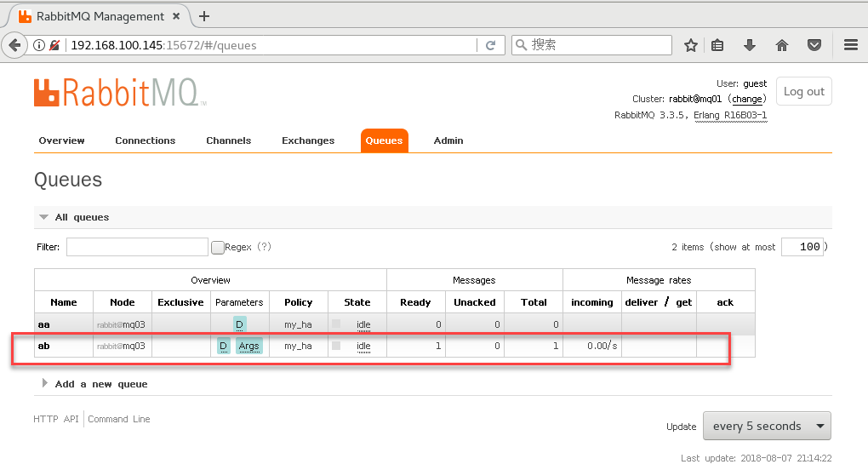Viewport: 868px width, 470px height.
Task: Sort by ack column header
Action: 725,302
